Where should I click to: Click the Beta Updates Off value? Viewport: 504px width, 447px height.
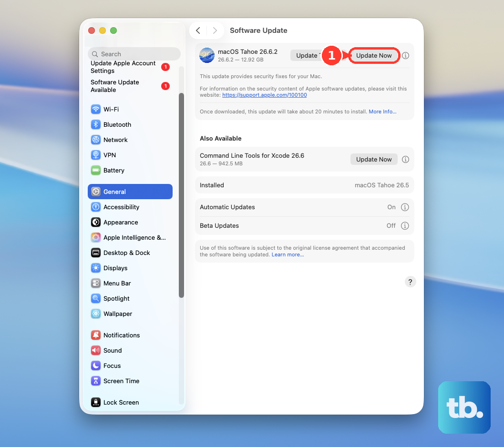click(391, 225)
